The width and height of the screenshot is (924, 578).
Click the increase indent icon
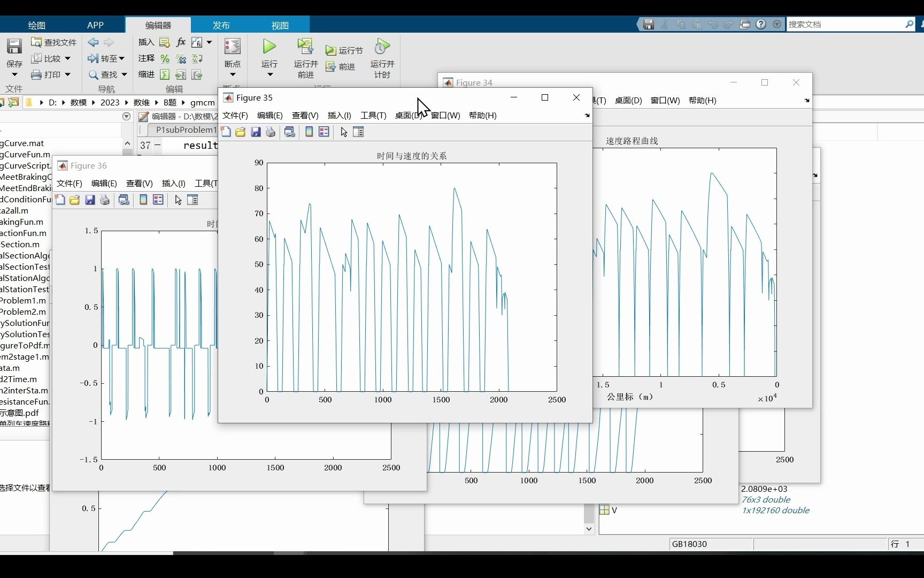(181, 74)
